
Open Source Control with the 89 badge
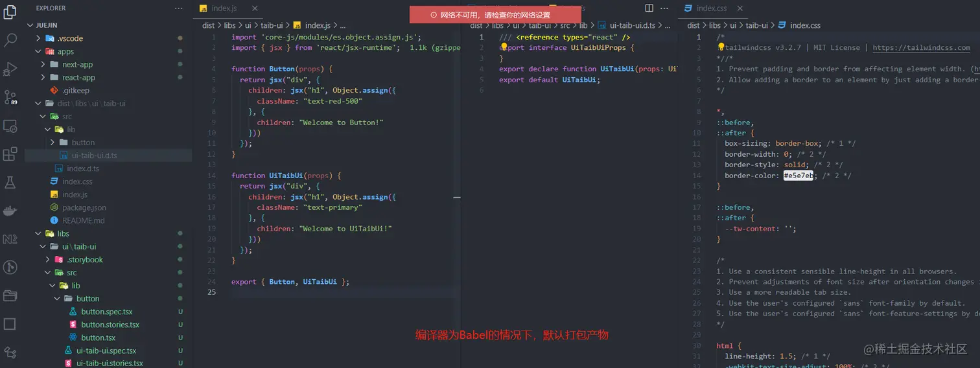[x=10, y=97]
